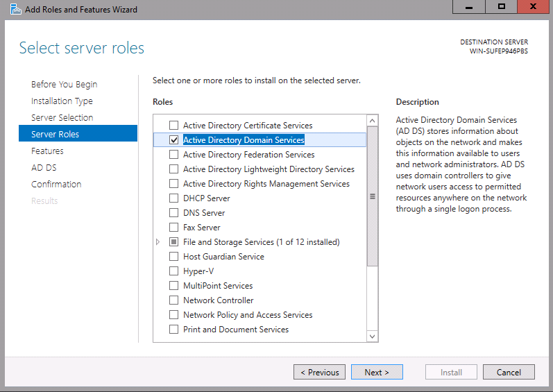Click the roles list scroll down arrow
Screen dimensions: 553x392
372,336
